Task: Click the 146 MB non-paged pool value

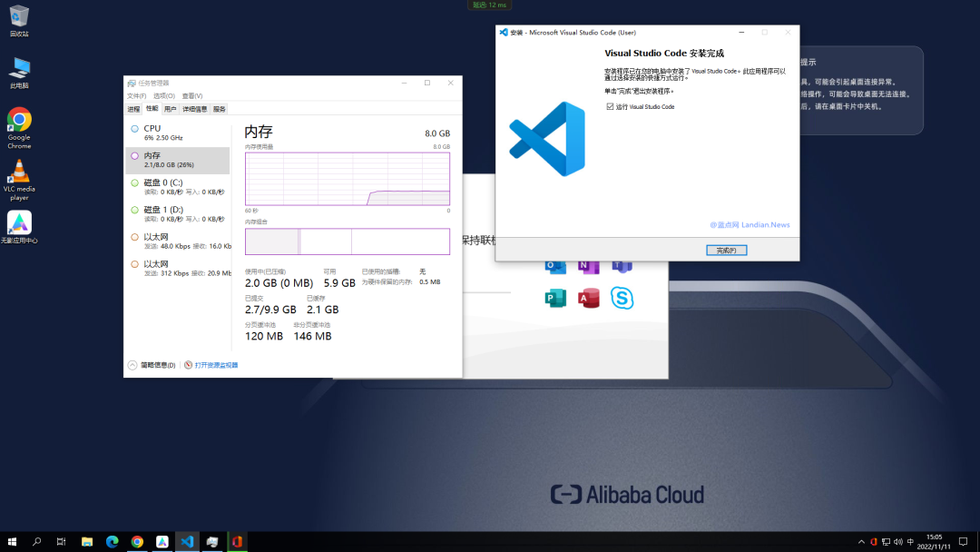Action: (x=312, y=336)
